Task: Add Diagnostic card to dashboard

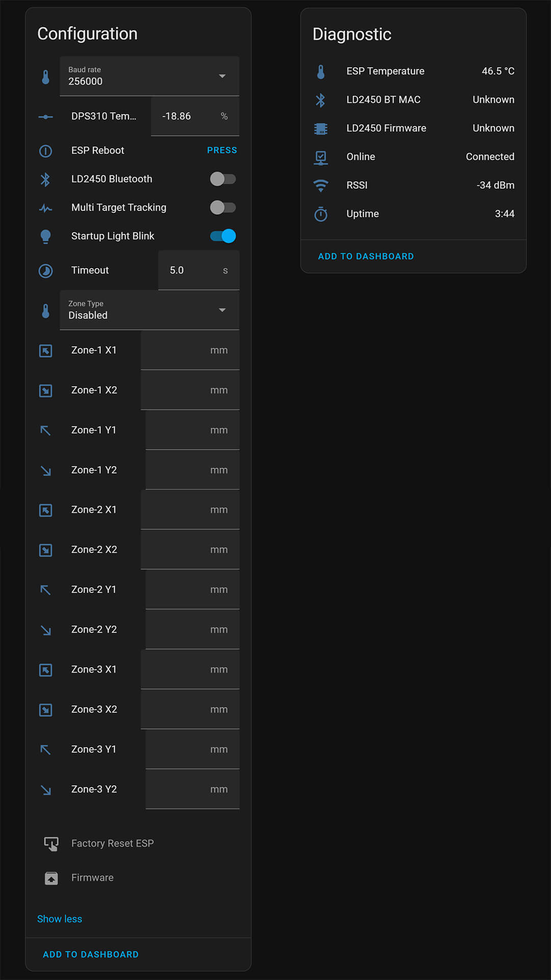Action: pos(366,256)
